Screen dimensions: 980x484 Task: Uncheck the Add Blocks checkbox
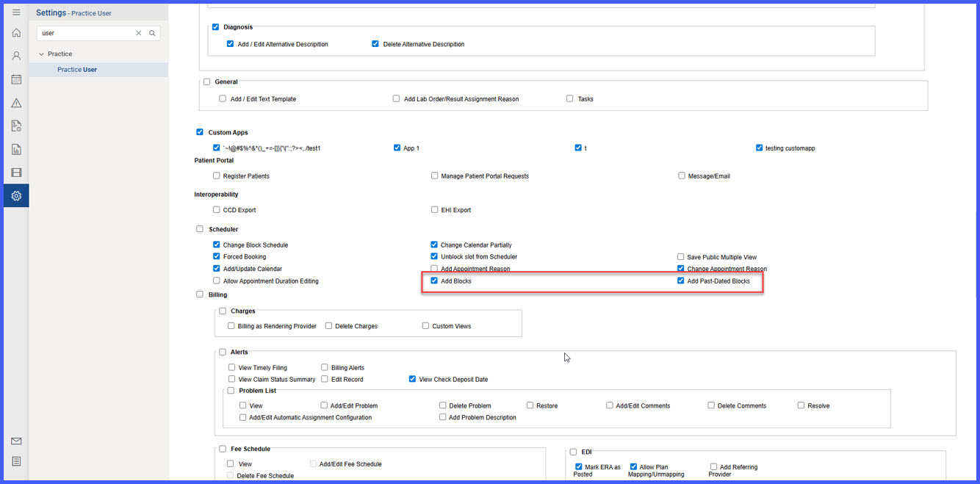coord(434,281)
